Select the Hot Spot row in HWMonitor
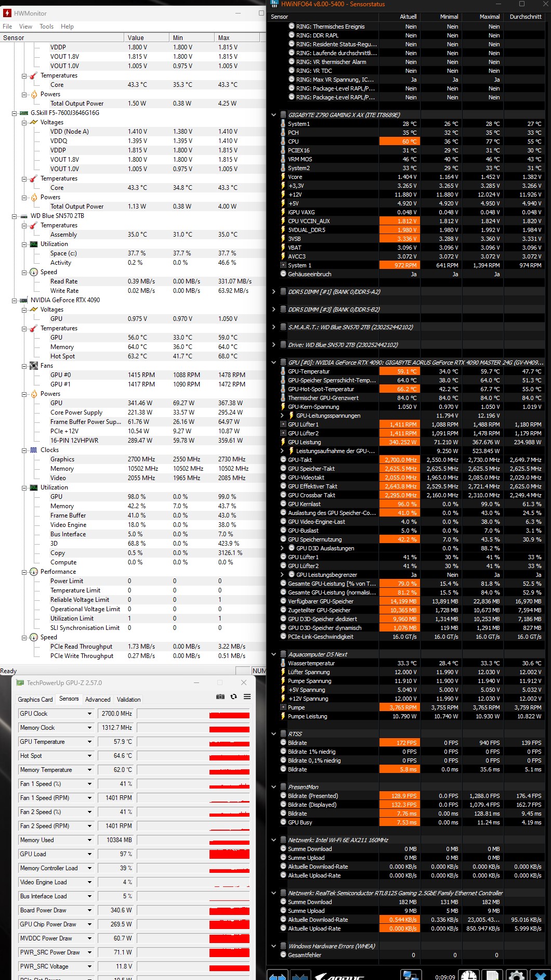 (x=133, y=356)
